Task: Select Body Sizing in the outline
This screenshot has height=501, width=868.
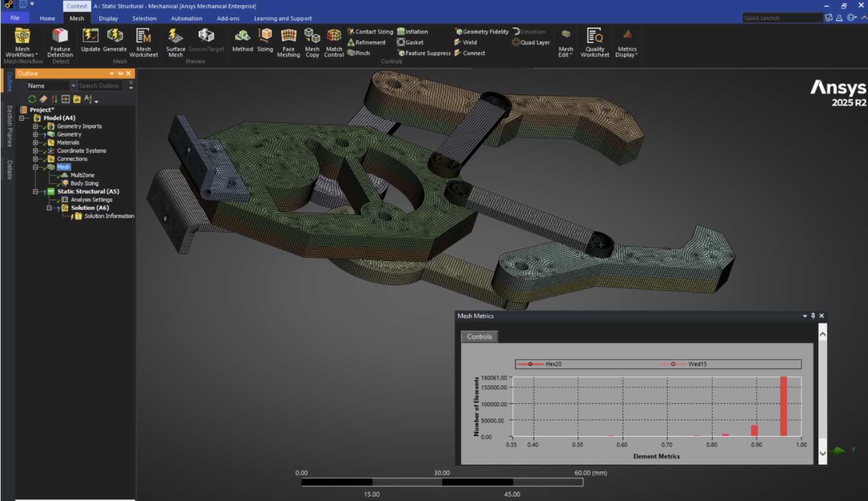Action: click(84, 184)
